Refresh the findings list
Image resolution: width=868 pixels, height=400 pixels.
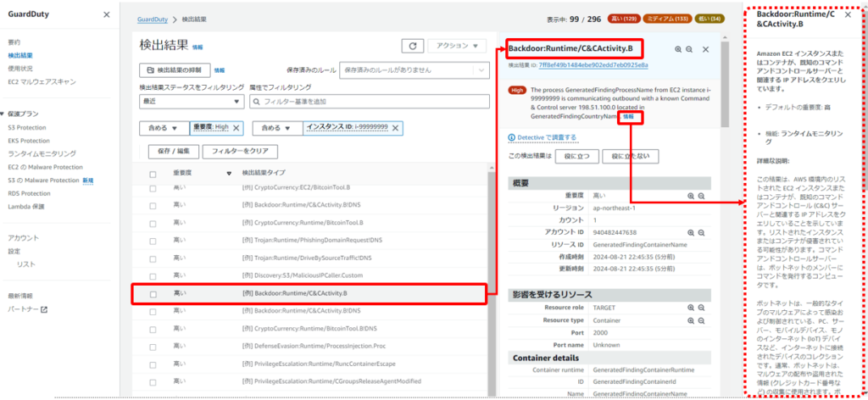click(413, 46)
